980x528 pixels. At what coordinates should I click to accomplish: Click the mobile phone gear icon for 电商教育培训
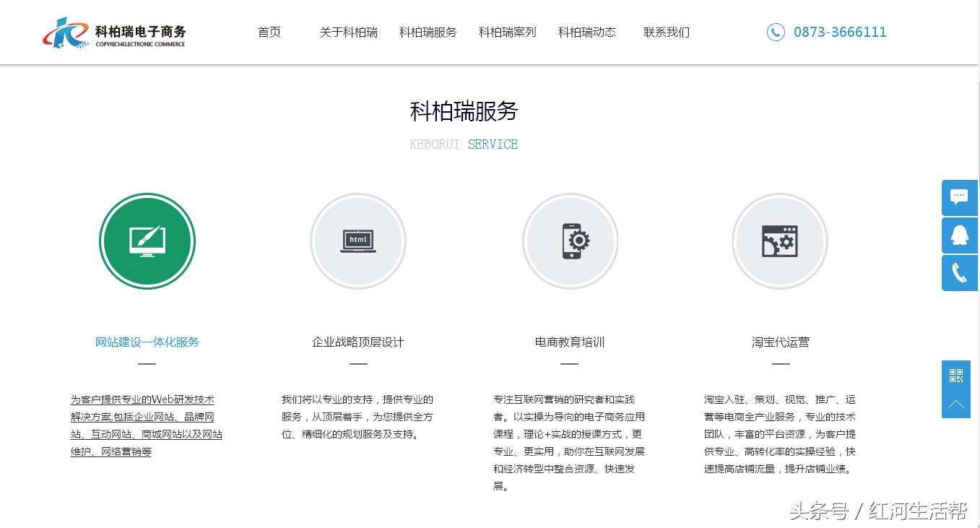tap(570, 241)
